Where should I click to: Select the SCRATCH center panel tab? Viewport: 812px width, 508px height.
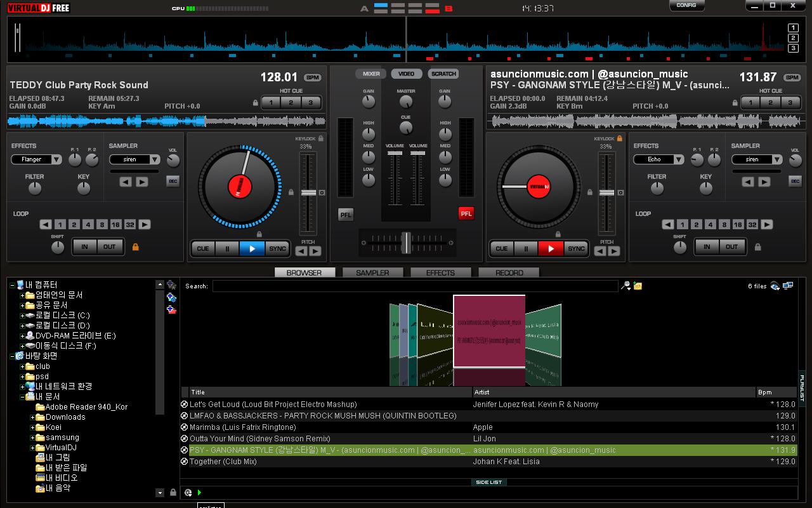(443, 74)
